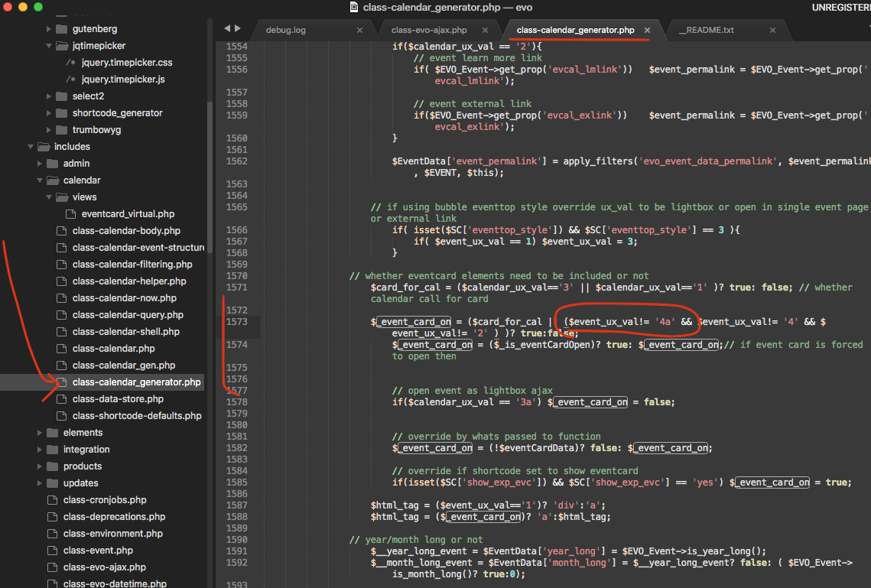The image size is (871, 588).
Task: Collapse the calendar folder
Action: 40,180
